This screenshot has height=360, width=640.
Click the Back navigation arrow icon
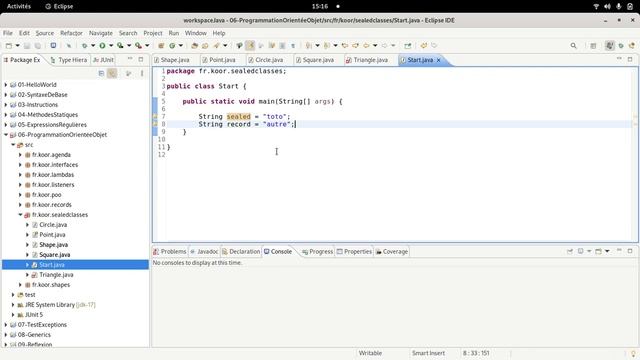coord(366,46)
